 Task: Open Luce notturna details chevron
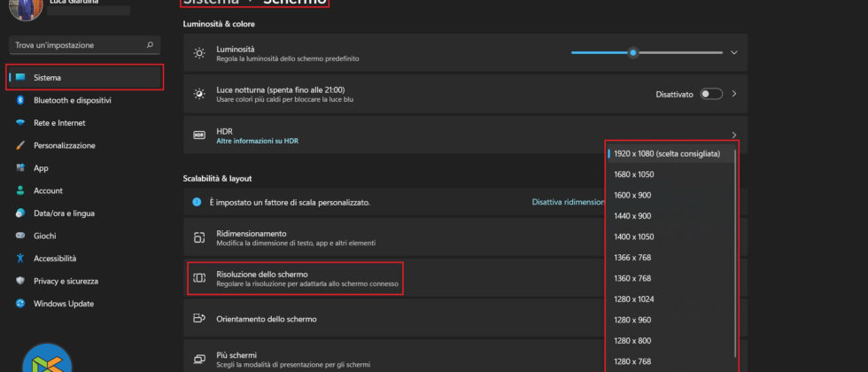pos(734,94)
